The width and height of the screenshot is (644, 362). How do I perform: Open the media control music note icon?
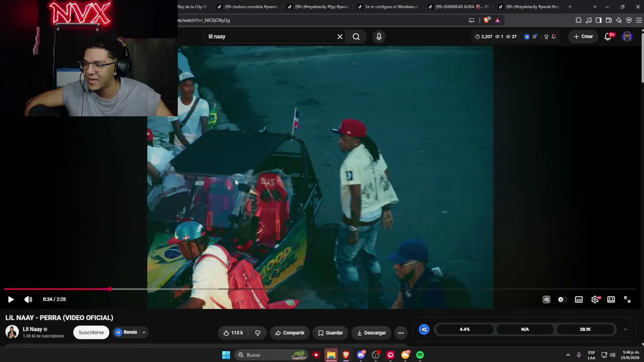click(x=589, y=20)
